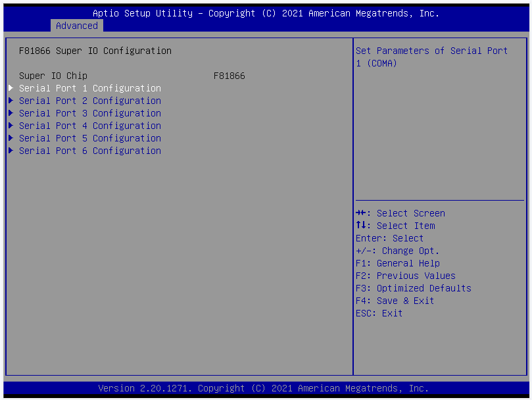Expand the arrow beside Serial Port 1 Configuration

pos(11,88)
